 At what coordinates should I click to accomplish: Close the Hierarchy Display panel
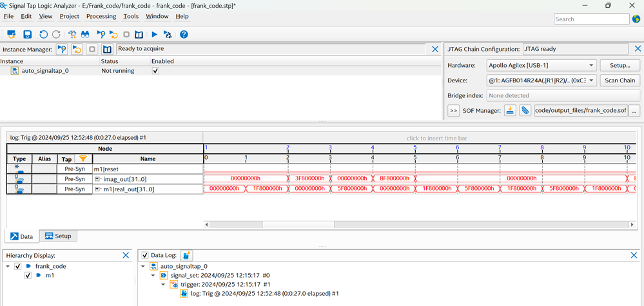click(126, 255)
